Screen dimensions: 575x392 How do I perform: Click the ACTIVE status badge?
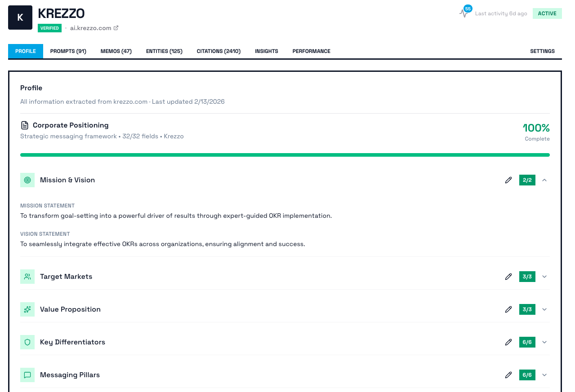tap(547, 13)
